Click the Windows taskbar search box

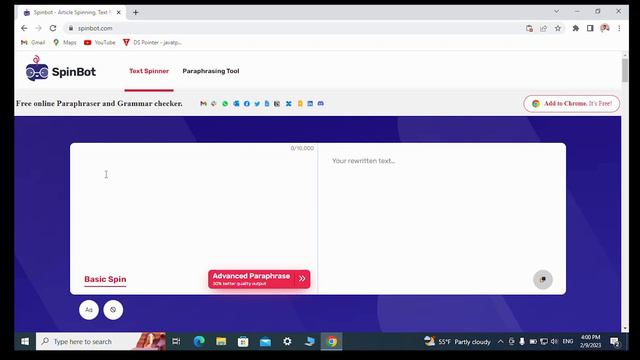point(101,341)
